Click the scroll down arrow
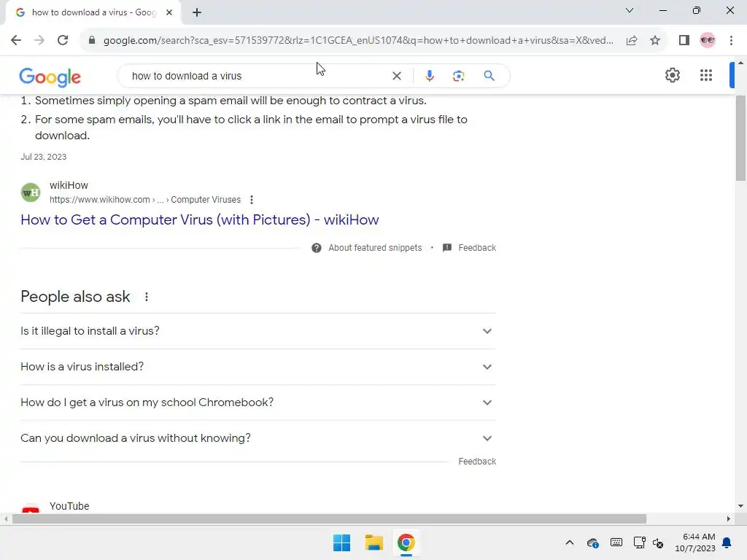Viewport: 747px width, 560px height. pos(740,506)
